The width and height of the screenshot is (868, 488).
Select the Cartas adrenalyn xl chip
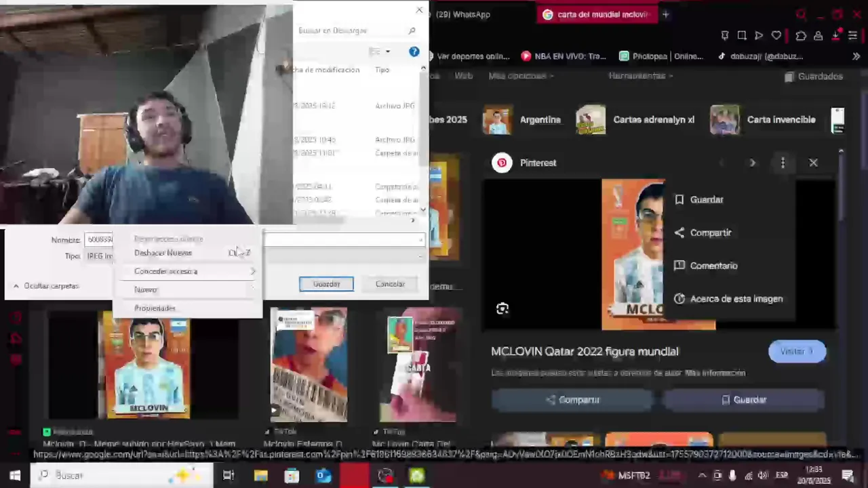(635, 120)
